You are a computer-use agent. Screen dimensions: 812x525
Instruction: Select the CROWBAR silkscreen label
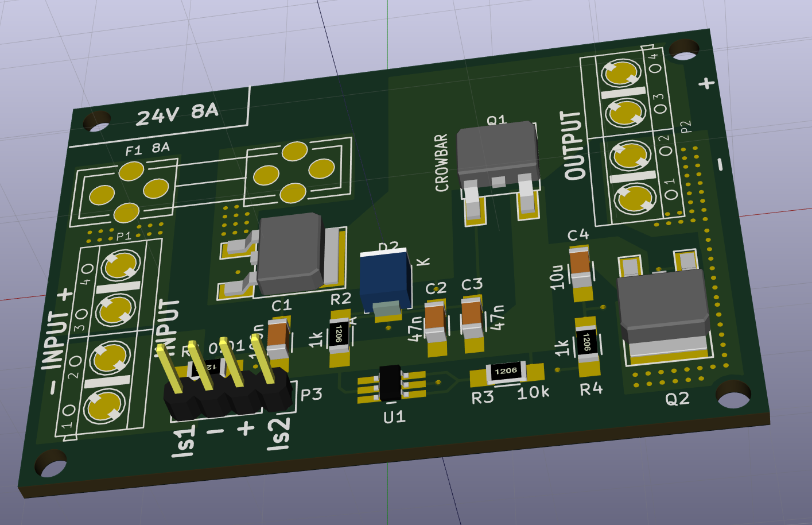pyautogui.click(x=441, y=163)
